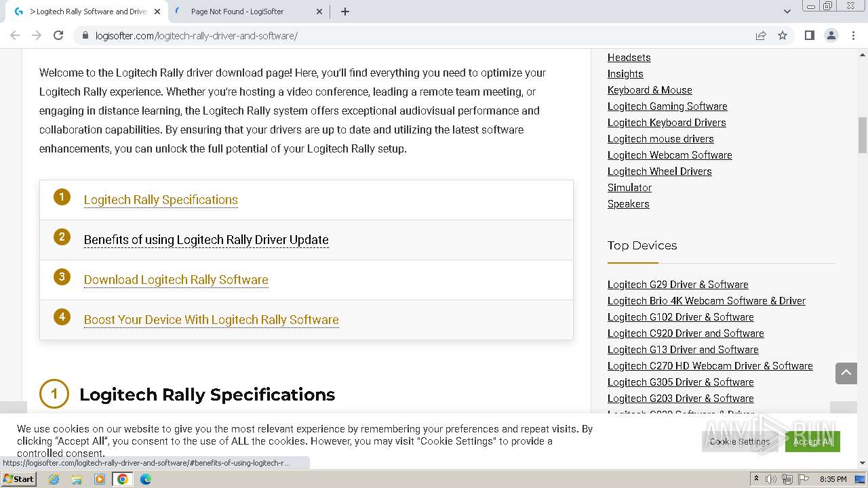
Task: Open Logitech Keyboard Drivers category
Action: pos(667,123)
